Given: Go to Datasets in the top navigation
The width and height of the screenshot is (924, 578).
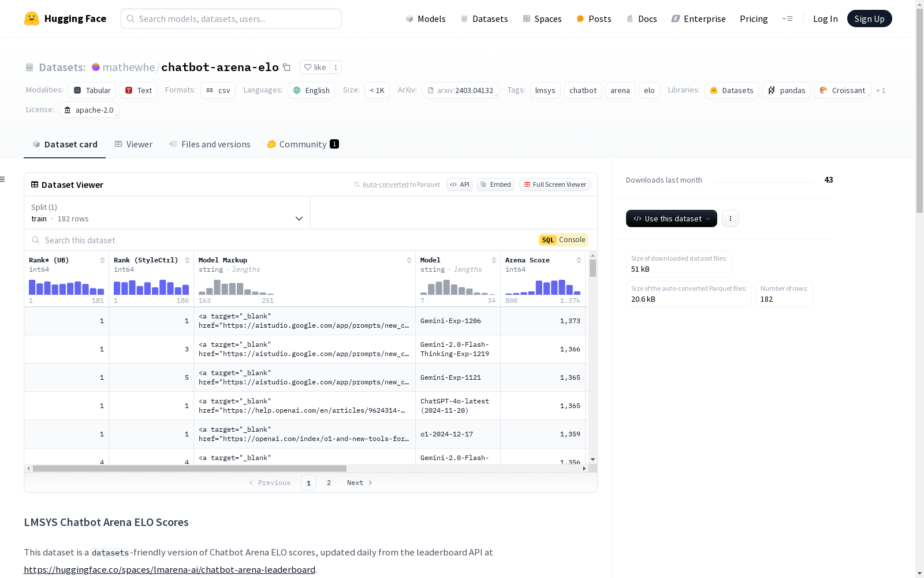Looking at the screenshot, I should click(484, 18).
